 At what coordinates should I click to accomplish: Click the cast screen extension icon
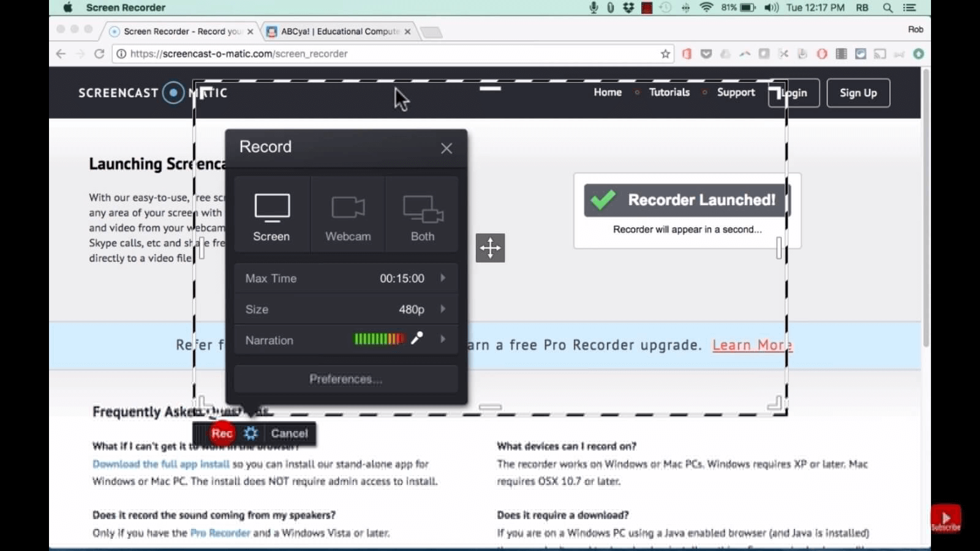click(x=880, y=54)
